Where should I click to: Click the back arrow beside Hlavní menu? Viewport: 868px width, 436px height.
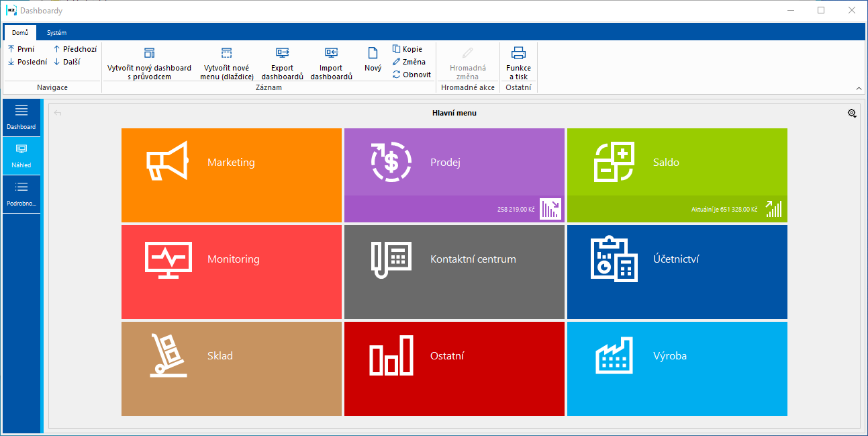click(x=58, y=114)
